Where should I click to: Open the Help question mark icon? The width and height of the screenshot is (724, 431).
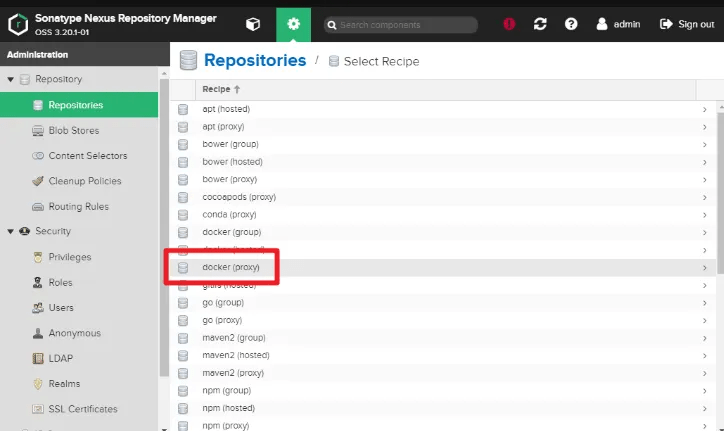pyautogui.click(x=571, y=24)
